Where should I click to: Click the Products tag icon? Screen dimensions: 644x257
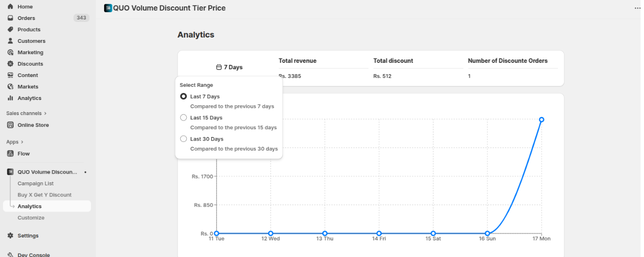click(x=10, y=30)
